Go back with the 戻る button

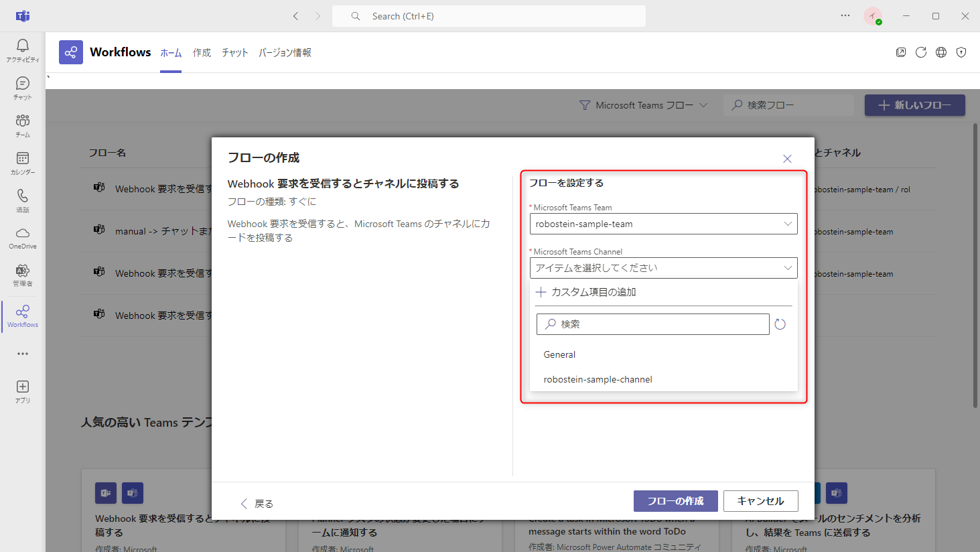point(257,504)
